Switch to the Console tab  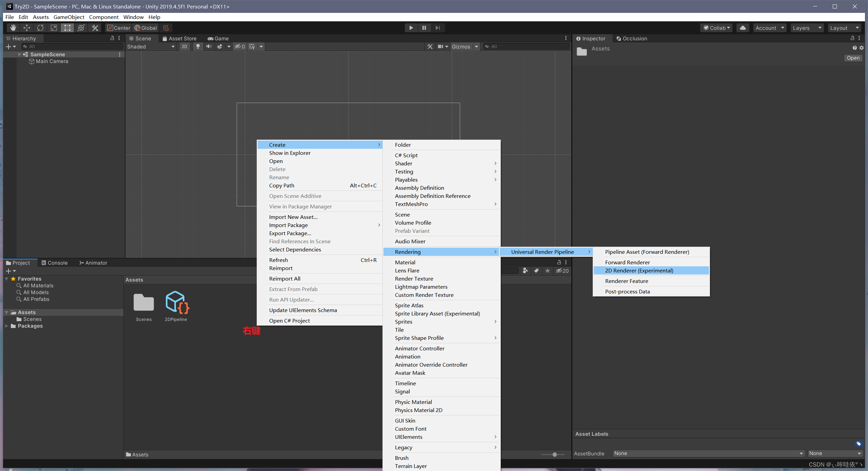[x=55, y=263]
